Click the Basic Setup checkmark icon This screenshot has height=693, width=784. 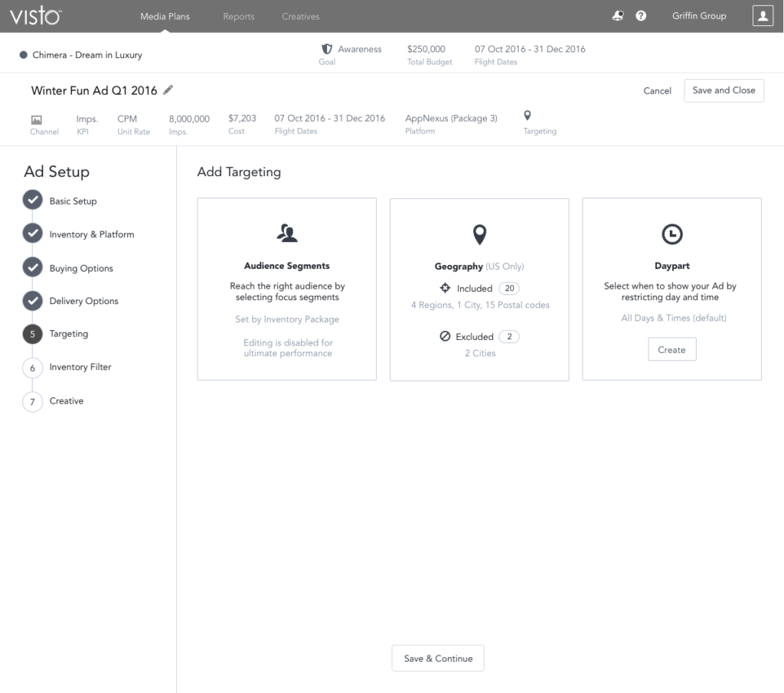(x=32, y=200)
